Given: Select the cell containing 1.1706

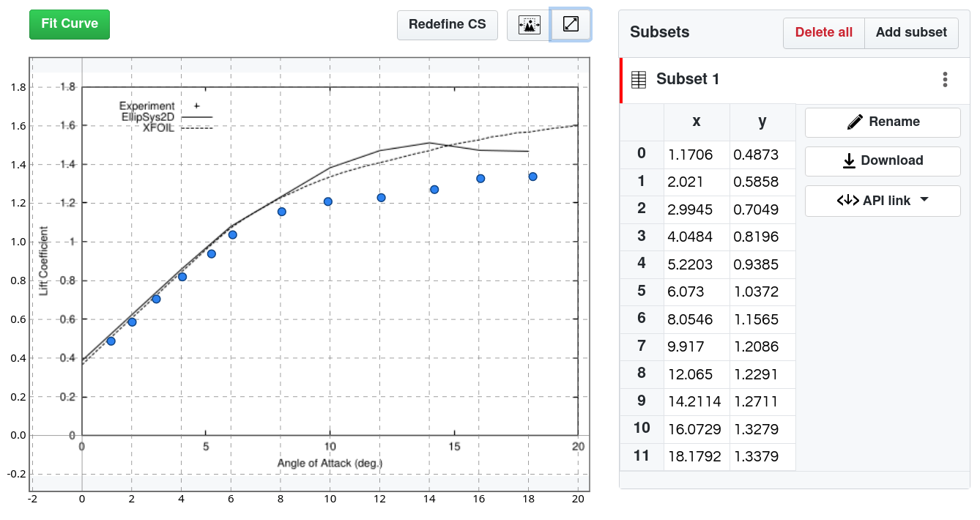Looking at the screenshot, I should coord(697,155).
